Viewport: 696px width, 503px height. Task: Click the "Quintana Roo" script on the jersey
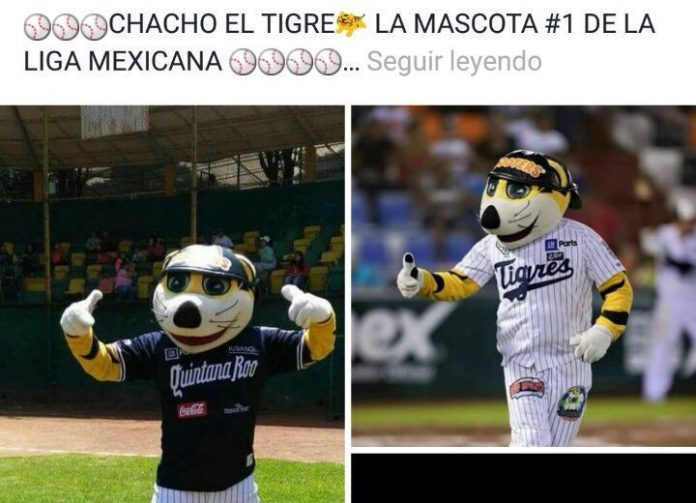[214, 373]
